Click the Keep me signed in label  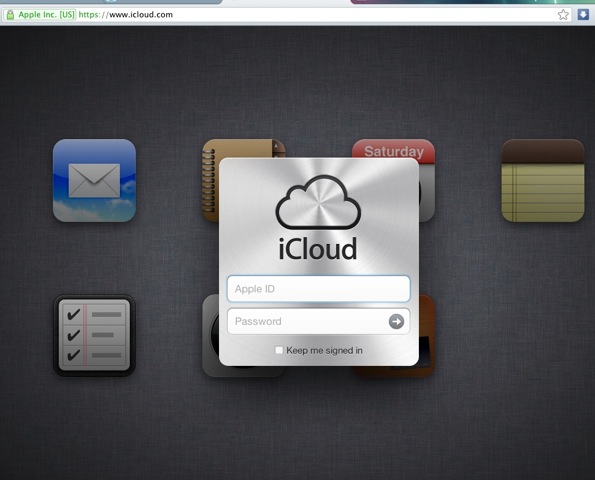coord(324,350)
